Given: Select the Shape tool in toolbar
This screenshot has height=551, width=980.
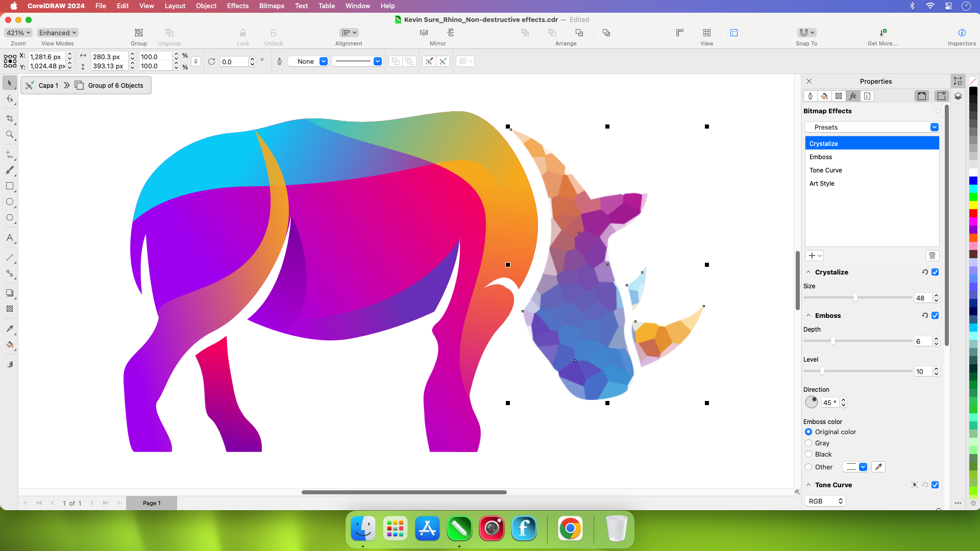Looking at the screenshot, I should point(10,99).
